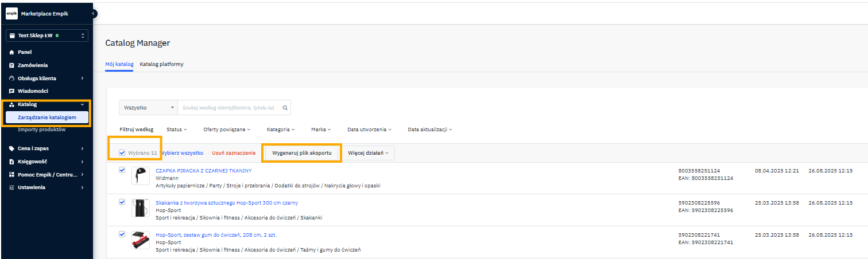Open Zamówienia via its clipboard icon

[x=11, y=65]
